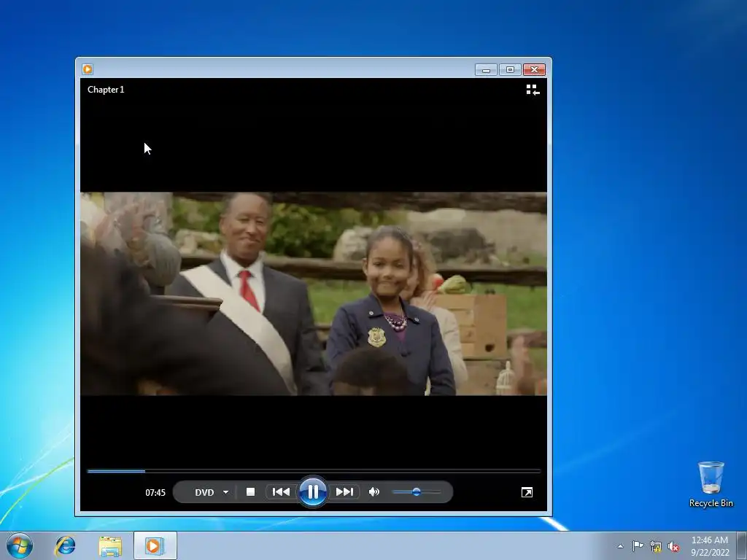
Task: Minimize the media player window
Action: click(x=486, y=70)
